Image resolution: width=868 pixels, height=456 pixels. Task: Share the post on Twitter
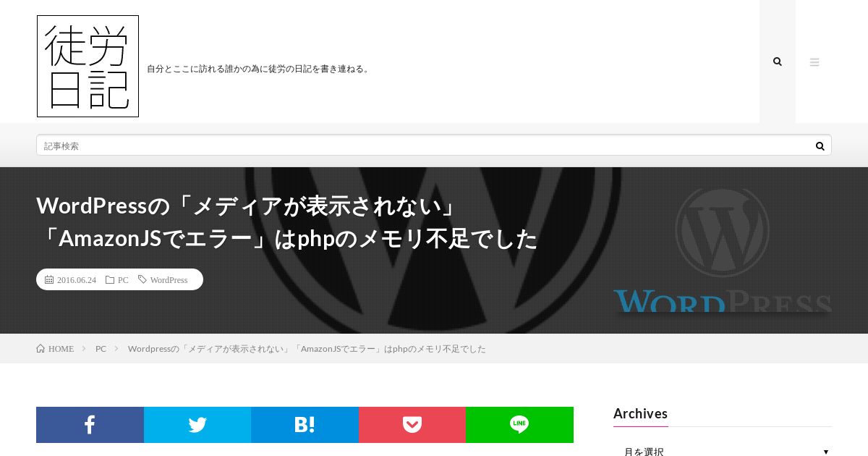coord(197,425)
